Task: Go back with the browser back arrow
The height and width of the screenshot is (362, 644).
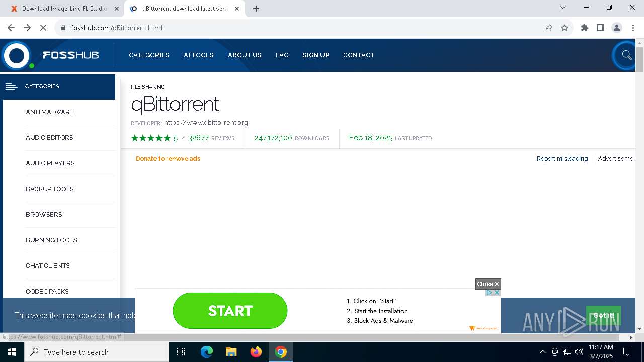Action: click(11, 28)
